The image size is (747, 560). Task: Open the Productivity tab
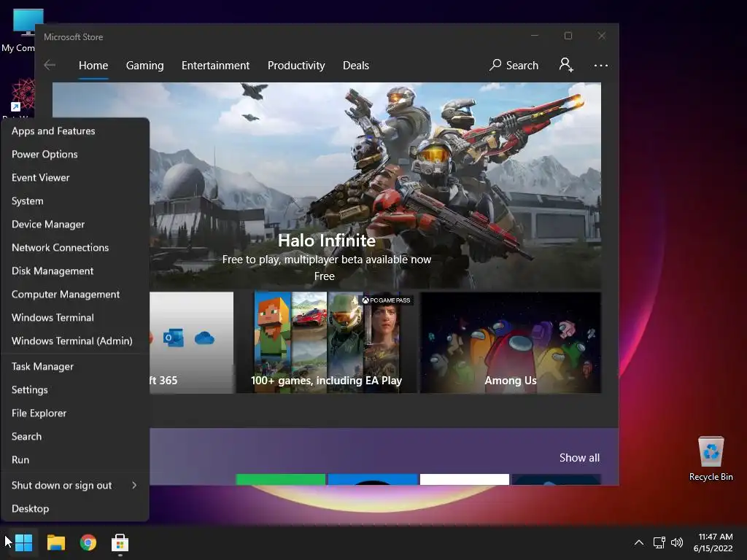click(296, 65)
